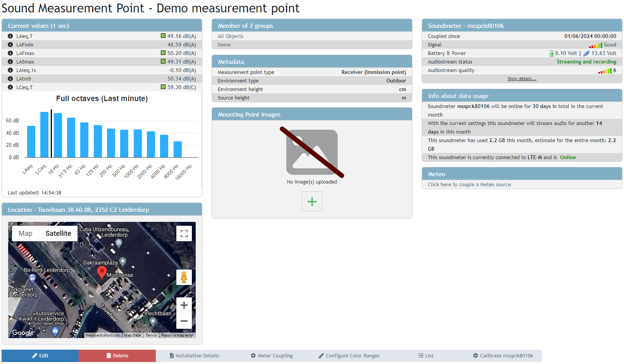Click the red location pin on map
This screenshot has height=364, width=624.
tap(102, 272)
